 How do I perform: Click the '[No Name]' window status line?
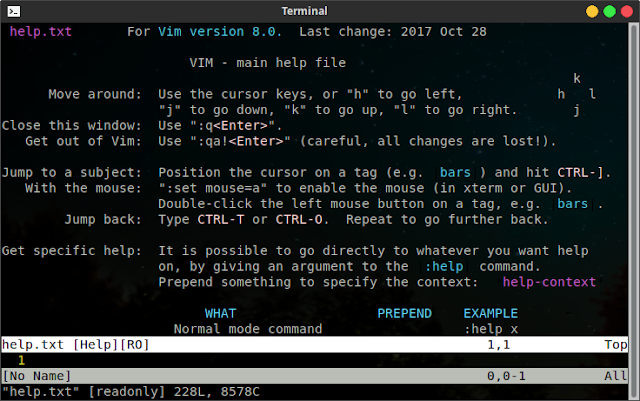(x=36, y=375)
